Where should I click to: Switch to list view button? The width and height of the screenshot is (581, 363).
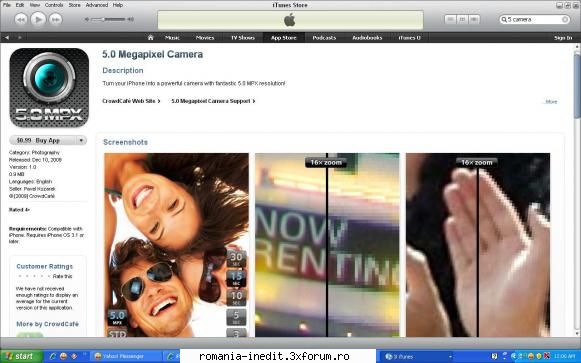click(x=450, y=19)
